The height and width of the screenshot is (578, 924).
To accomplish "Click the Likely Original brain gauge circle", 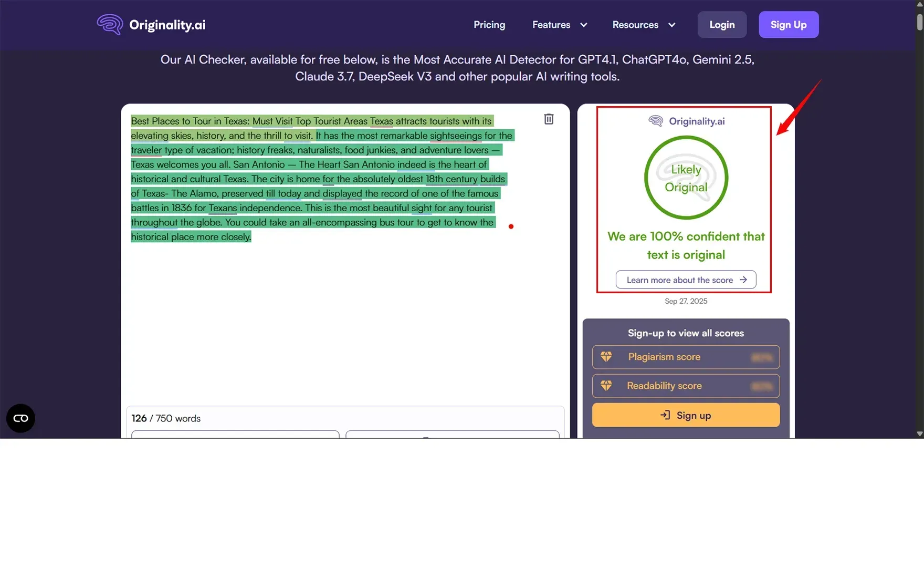I will coord(686,178).
